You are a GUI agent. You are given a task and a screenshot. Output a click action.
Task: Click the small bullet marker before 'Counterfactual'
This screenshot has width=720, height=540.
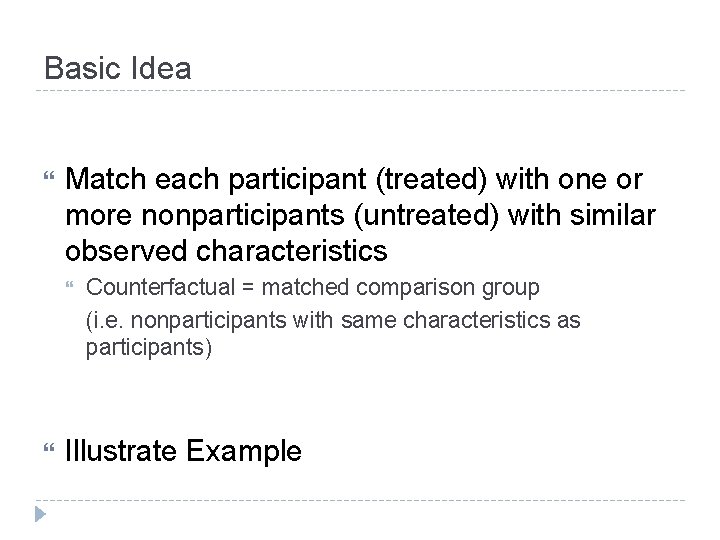tap(71, 289)
